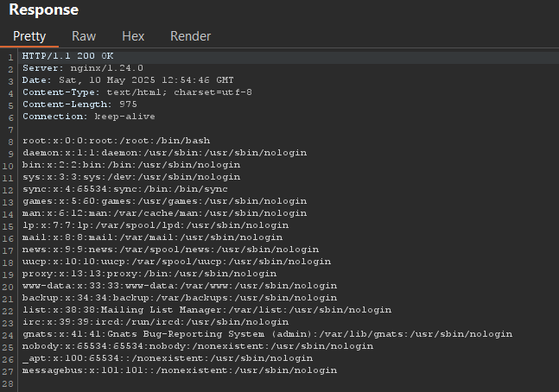
Task: Click the nobody user entry line
Action: click(198, 346)
